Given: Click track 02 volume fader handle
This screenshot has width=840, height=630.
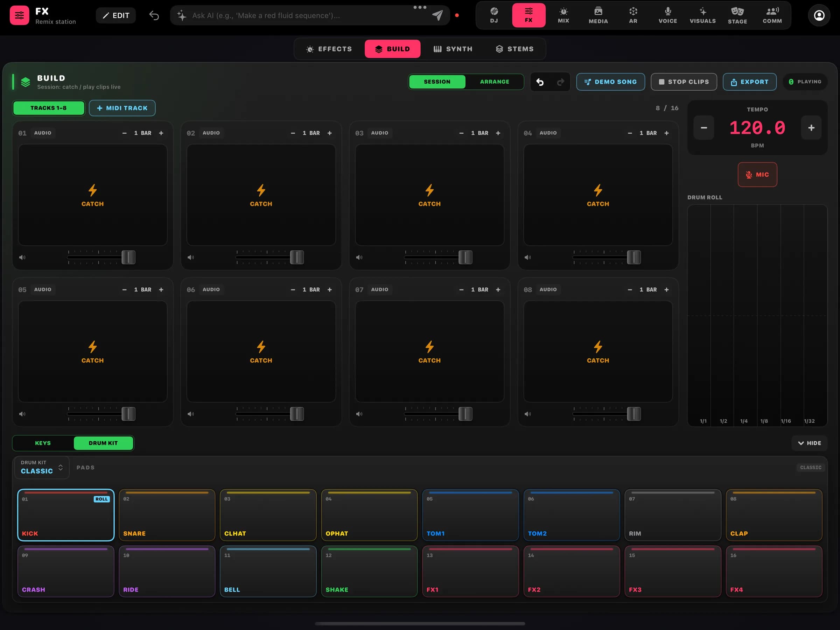Looking at the screenshot, I should click(x=296, y=258).
